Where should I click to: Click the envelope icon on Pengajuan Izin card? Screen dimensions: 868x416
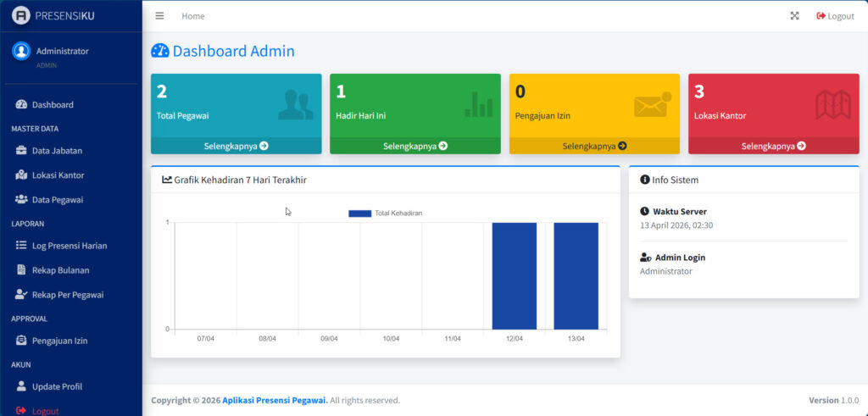[x=652, y=105]
